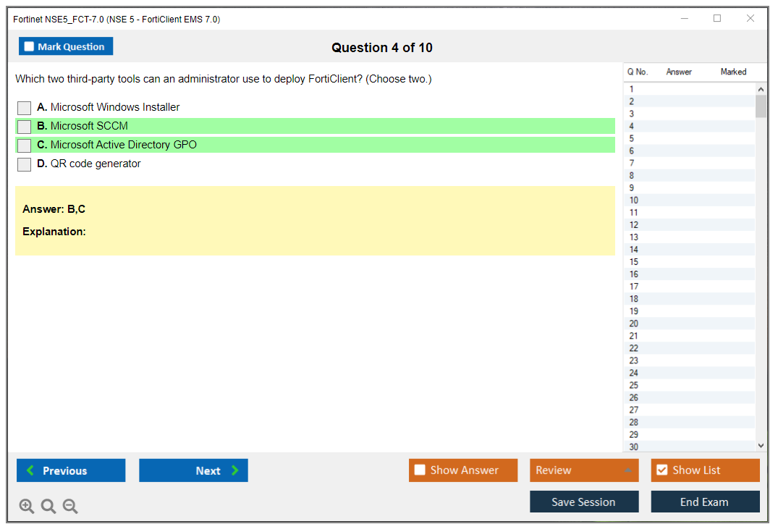Click the zoom out magnifier icon

tap(70, 507)
